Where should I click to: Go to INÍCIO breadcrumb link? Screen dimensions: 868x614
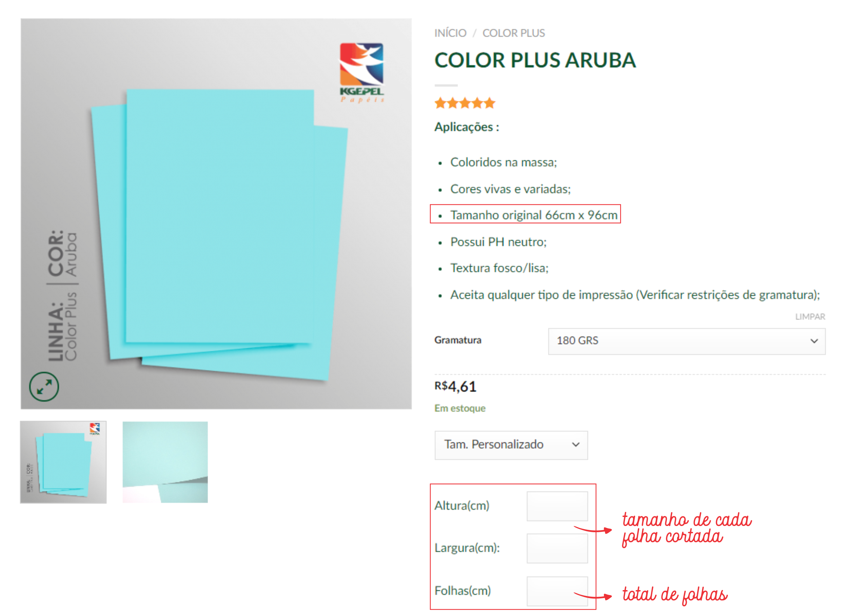pyautogui.click(x=450, y=33)
